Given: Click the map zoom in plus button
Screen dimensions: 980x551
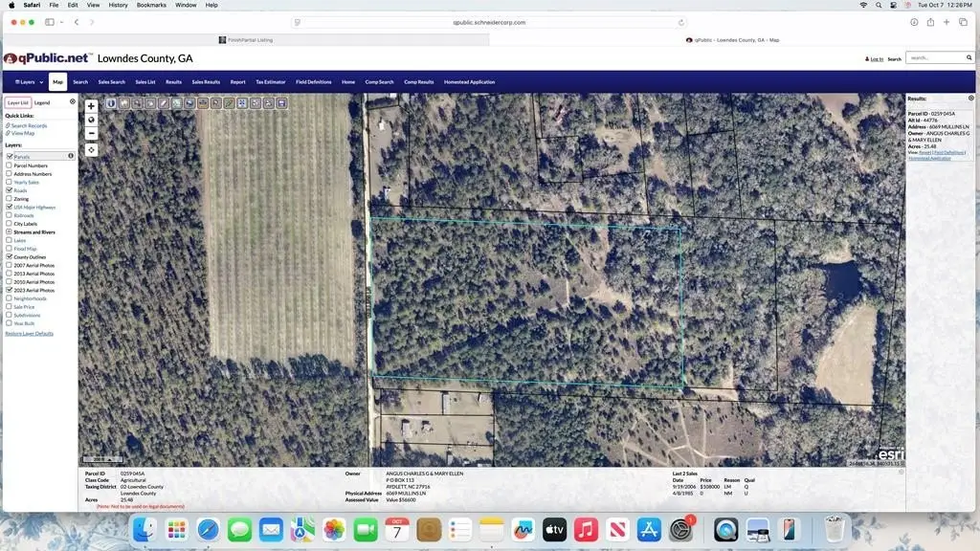Looking at the screenshot, I should pyautogui.click(x=91, y=106).
